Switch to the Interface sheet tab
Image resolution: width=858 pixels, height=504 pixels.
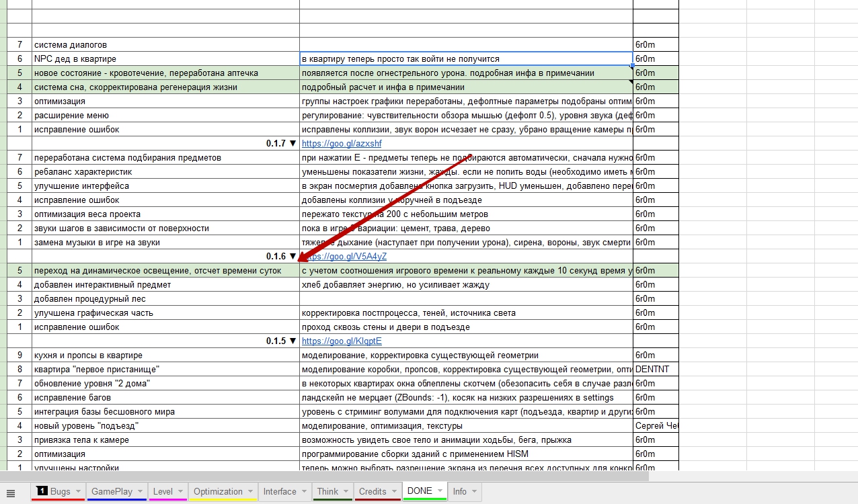pyautogui.click(x=280, y=491)
